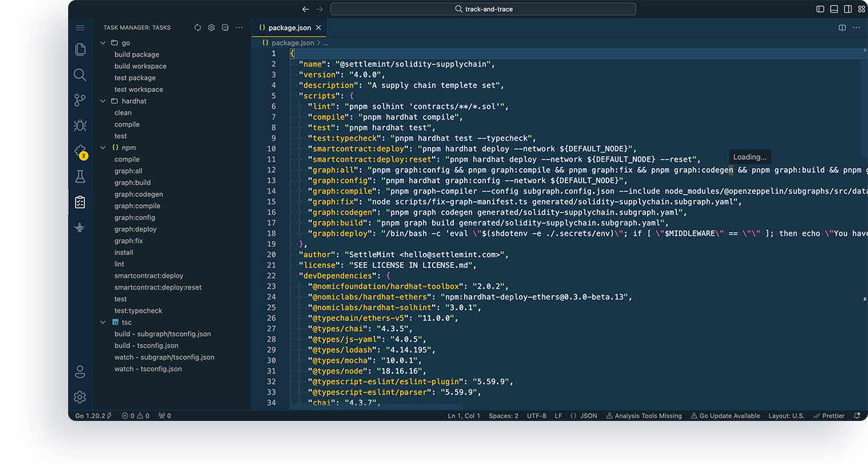Open the Explorer view in activity bar
The image size is (868, 467).
(x=80, y=49)
